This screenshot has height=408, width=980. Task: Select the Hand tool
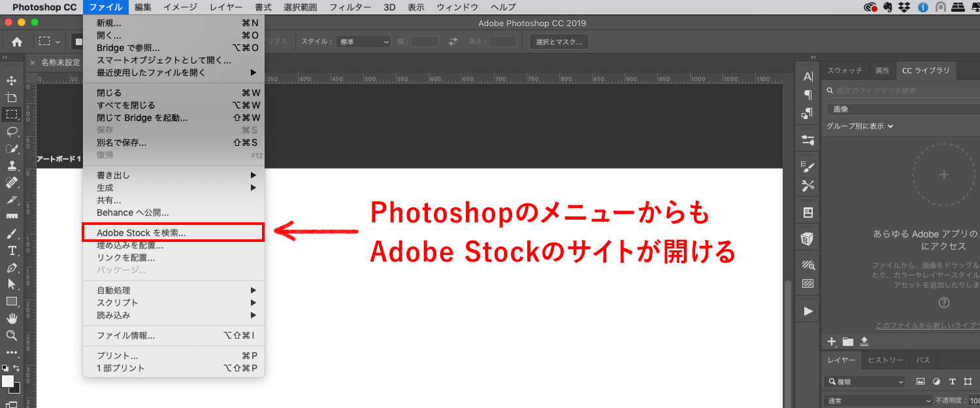[x=11, y=318]
